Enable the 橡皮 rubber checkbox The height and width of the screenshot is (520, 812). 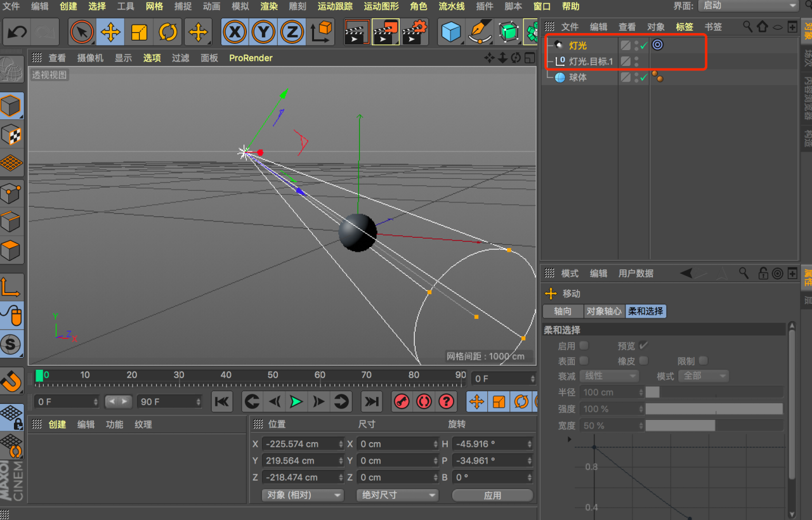click(x=643, y=361)
